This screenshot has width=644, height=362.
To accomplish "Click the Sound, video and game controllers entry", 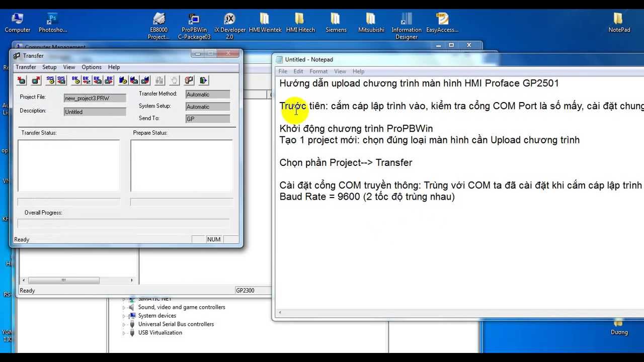I will 182,307.
